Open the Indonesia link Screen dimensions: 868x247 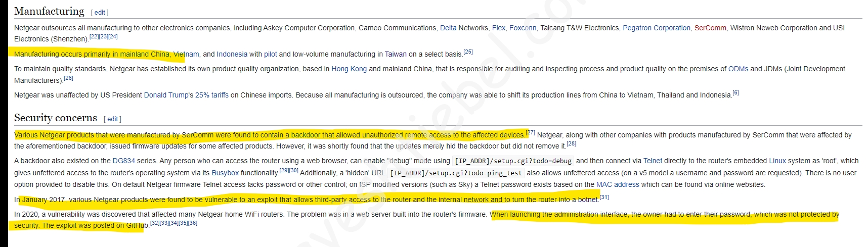(x=232, y=54)
